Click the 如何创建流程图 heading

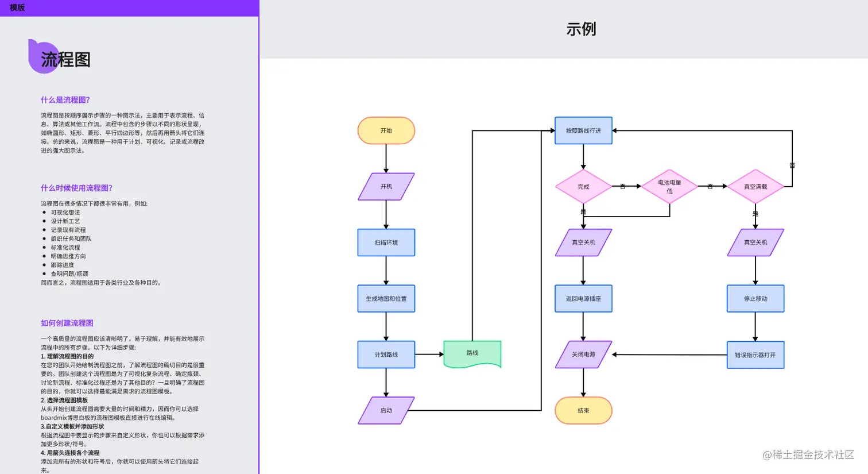pyautogui.click(x=67, y=323)
